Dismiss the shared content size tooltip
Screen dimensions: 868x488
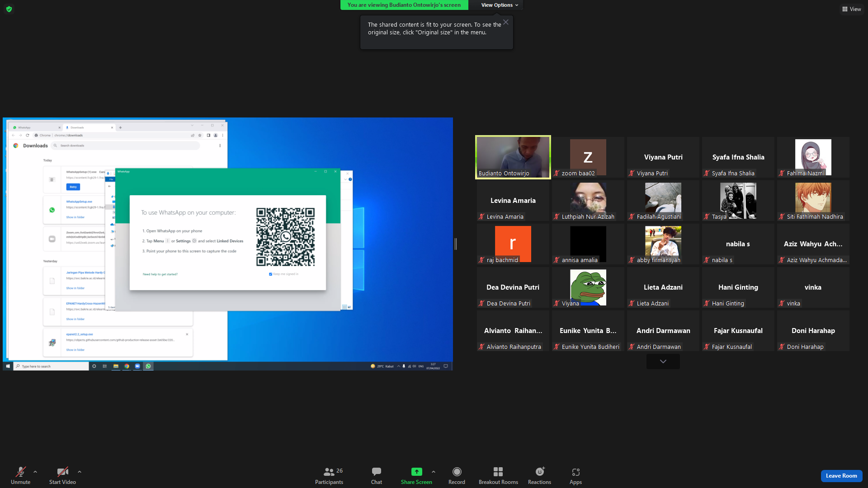506,22
